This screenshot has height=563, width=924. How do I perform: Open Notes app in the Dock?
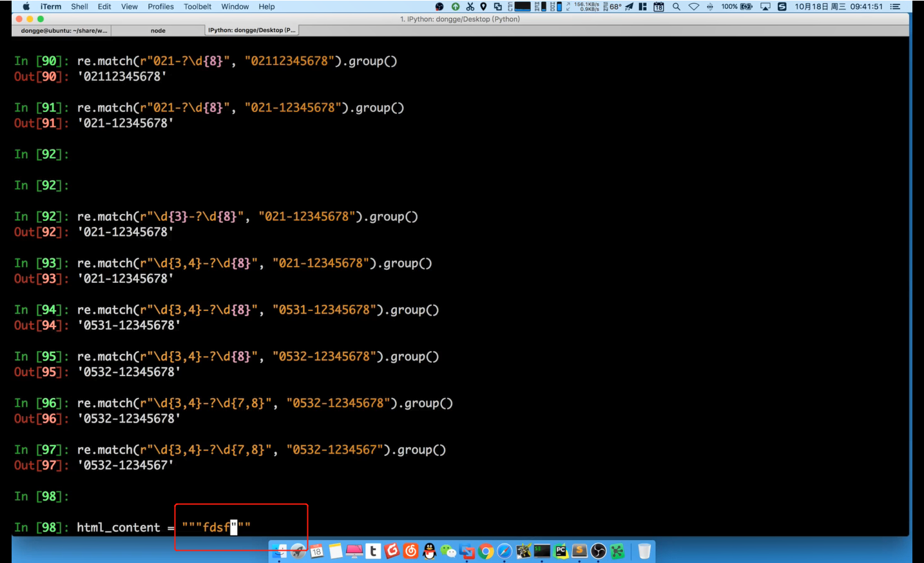pos(335,551)
